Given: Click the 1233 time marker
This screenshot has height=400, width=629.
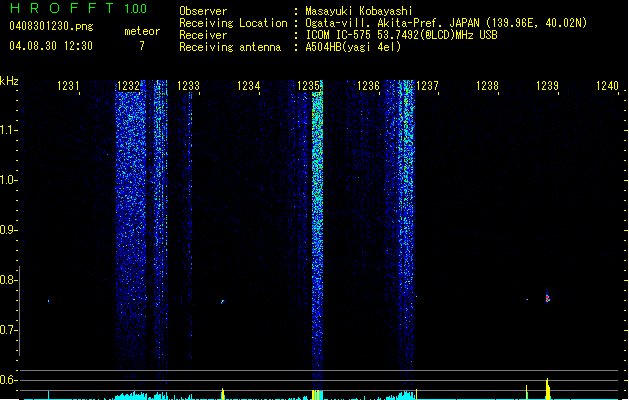Looking at the screenshot, I should pos(188,86).
